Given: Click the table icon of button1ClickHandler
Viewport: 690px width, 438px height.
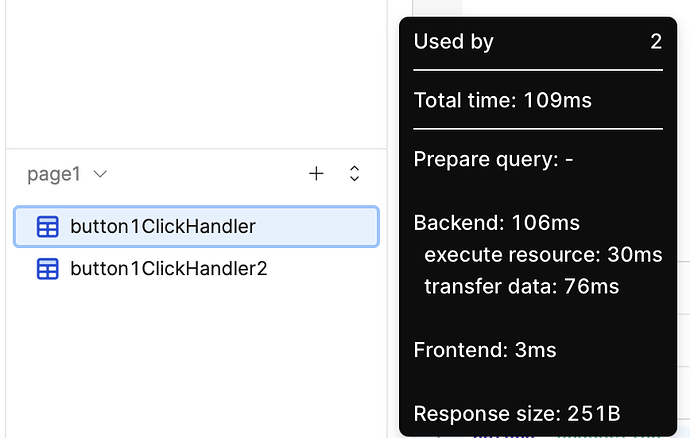Looking at the screenshot, I should tap(48, 227).
